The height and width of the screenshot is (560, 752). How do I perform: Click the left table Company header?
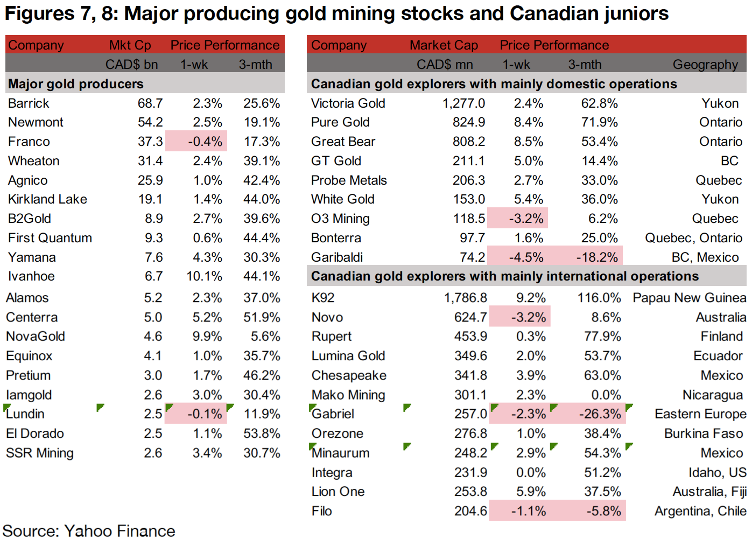pyautogui.click(x=36, y=45)
